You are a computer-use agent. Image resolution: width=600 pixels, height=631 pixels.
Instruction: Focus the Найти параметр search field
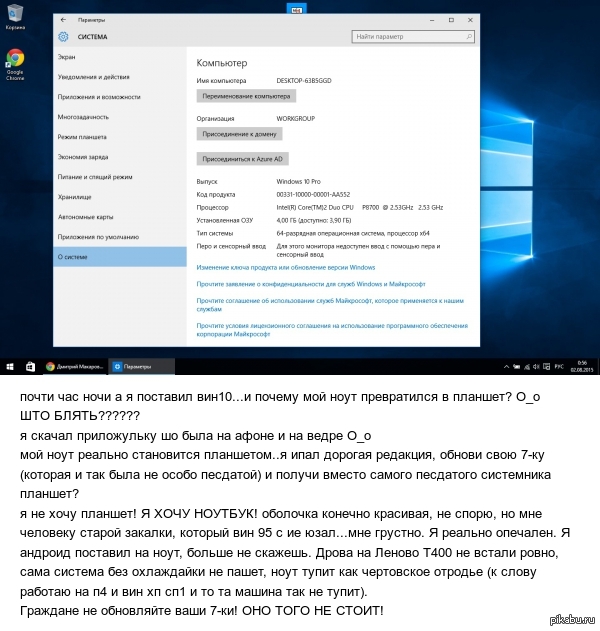click(413, 37)
